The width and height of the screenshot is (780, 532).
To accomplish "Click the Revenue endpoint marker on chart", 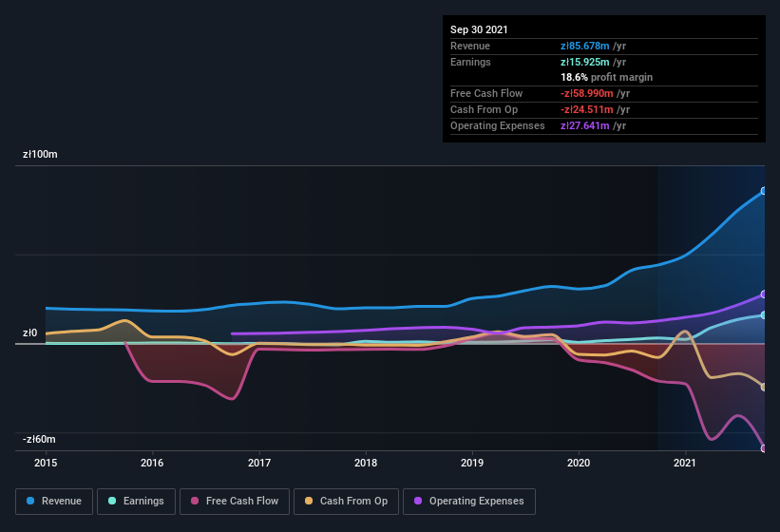I will pyautogui.click(x=764, y=191).
